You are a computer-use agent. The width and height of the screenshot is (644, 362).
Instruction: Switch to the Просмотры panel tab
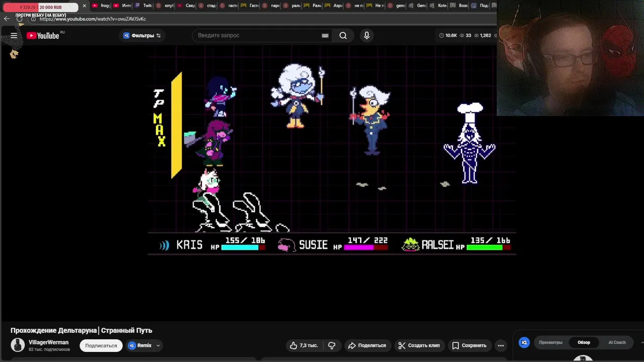pos(550,342)
